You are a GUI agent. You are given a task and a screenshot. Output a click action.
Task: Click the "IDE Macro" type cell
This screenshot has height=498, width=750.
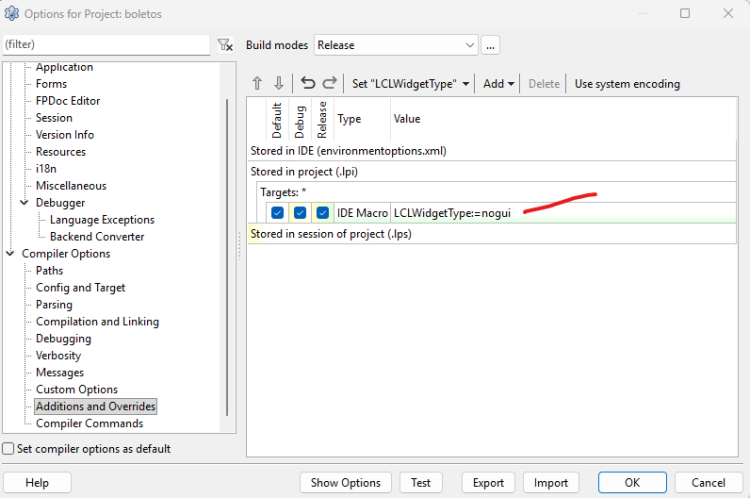click(x=362, y=213)
